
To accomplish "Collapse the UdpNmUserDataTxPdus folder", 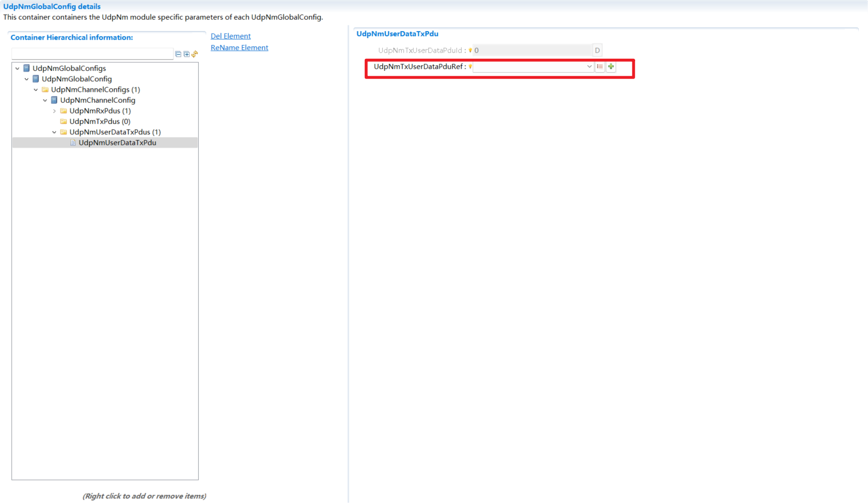I will coord(54,133).
